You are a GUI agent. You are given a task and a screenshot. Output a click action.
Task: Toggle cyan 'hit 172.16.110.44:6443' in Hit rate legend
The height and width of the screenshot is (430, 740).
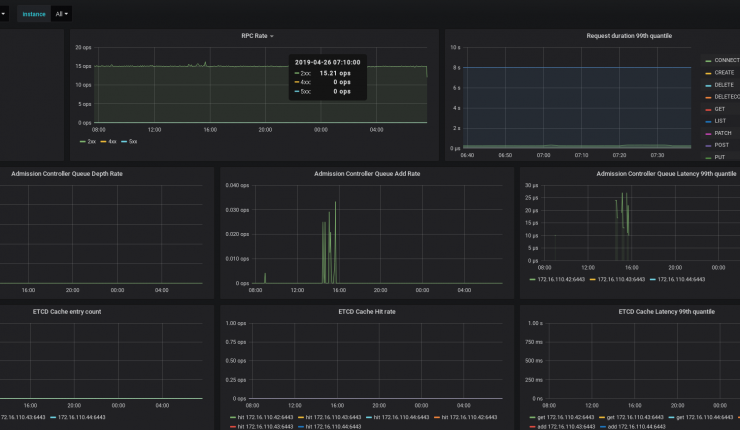pos(397,417)
